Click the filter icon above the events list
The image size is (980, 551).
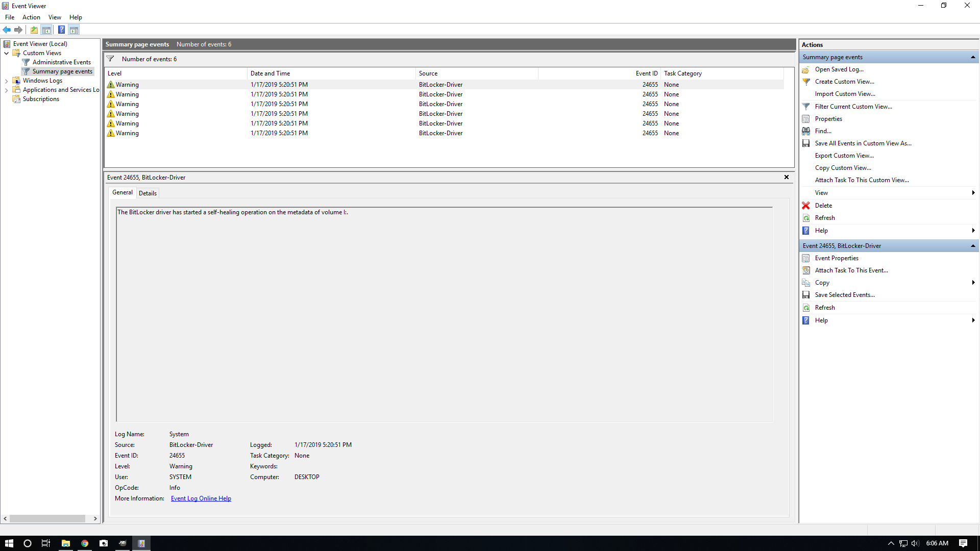[x=110, y=59]
